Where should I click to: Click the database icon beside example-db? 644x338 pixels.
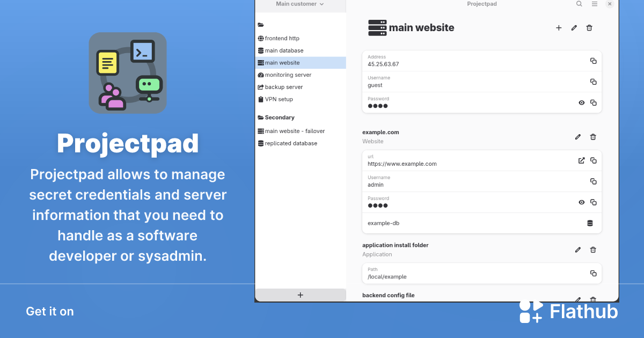[590, 223]
